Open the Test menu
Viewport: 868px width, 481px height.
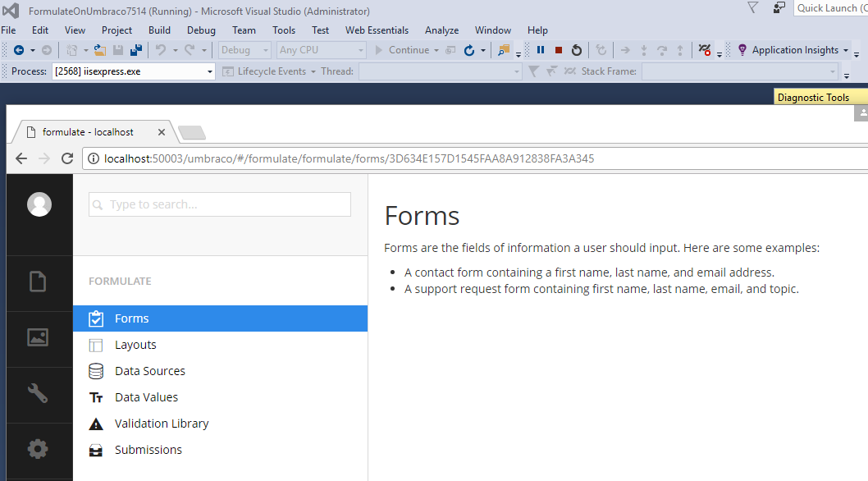click(320, 30)
